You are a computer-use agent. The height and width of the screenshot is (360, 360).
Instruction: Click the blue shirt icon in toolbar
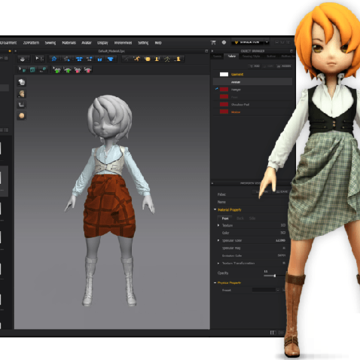tap(79, 59)
